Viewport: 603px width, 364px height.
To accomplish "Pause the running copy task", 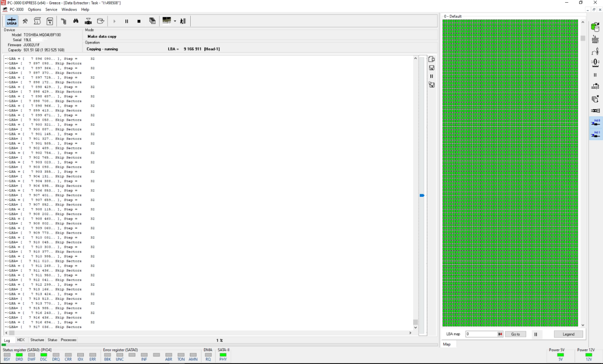I will pyautogui.click(x=127, y=21).
